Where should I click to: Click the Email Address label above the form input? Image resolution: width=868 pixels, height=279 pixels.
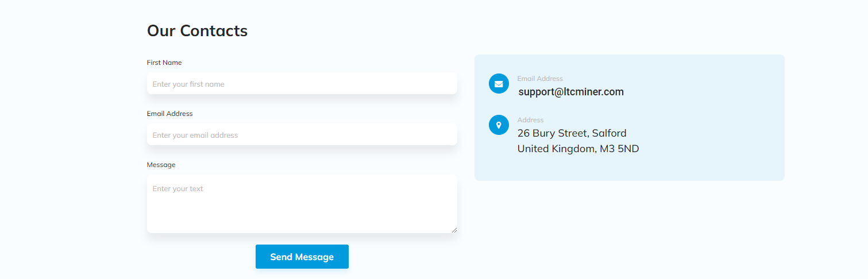[170, 114]
